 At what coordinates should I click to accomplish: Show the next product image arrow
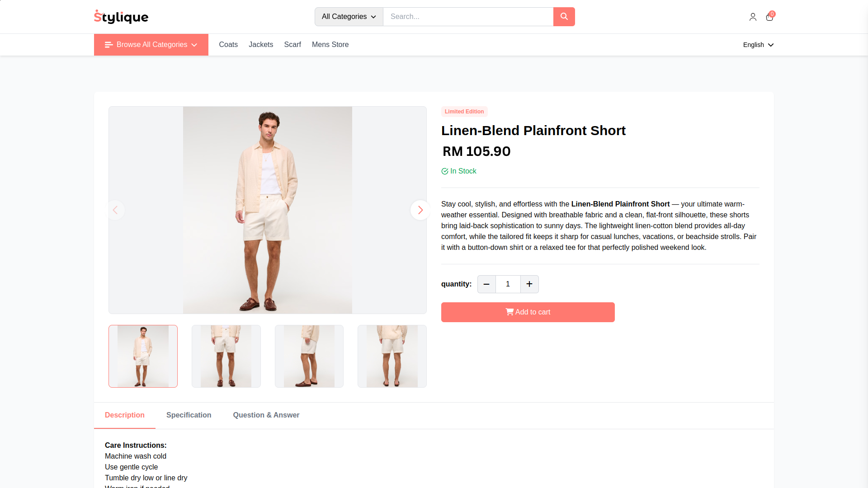point(420,210)
